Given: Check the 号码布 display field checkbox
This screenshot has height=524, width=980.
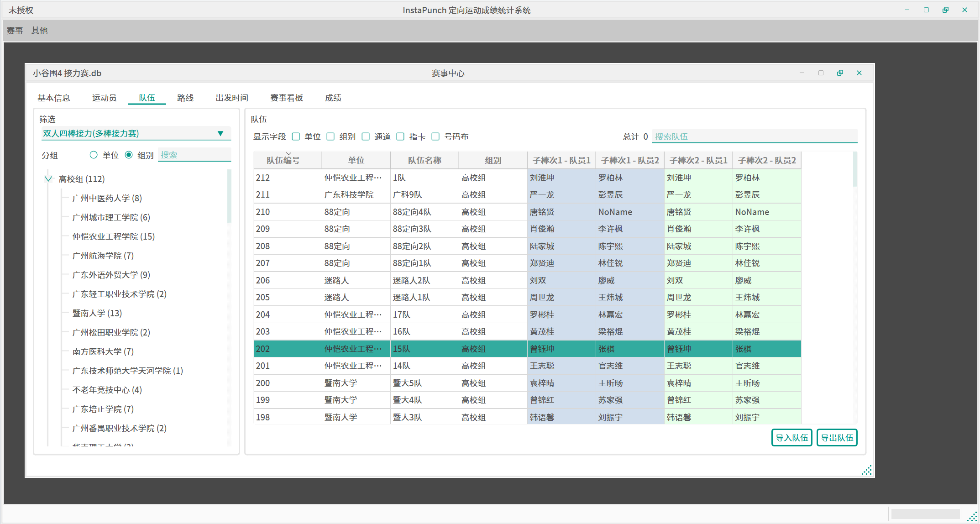Looking at the screenshot, I should pos(435,136).
